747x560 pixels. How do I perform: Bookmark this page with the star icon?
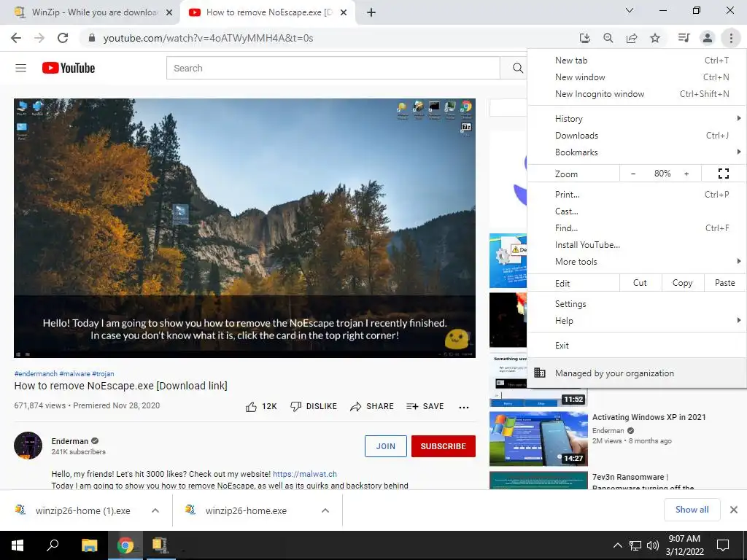(x=655, y=38)
